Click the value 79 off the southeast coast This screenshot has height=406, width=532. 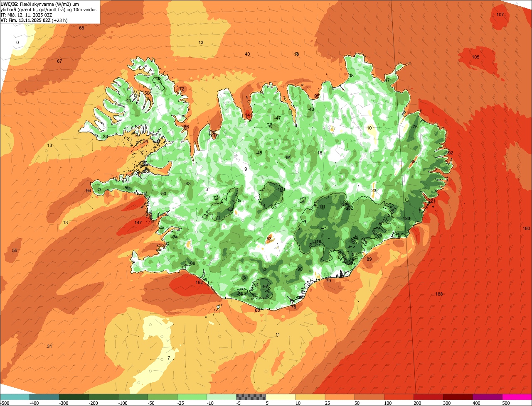tap(328, 281)
